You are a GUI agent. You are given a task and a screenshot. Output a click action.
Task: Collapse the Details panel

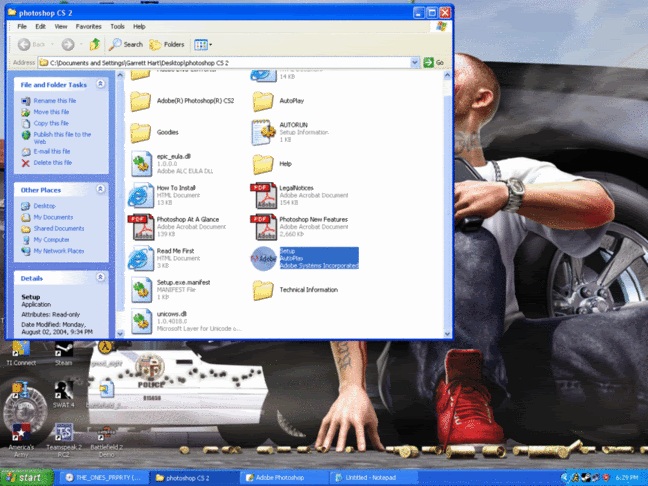(100, 277)
